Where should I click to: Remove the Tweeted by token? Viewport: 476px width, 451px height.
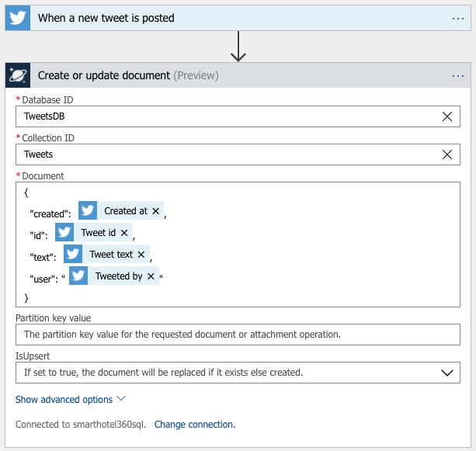151,276
